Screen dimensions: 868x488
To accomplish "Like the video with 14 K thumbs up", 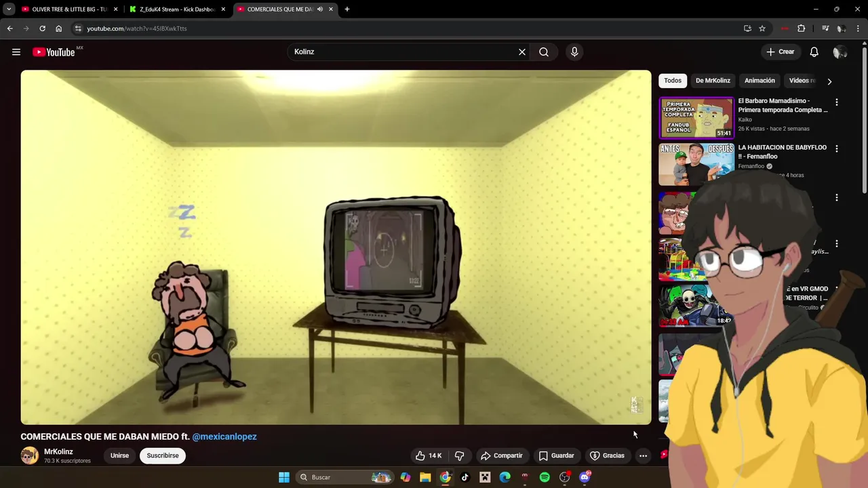I will click(x=429, y=455).
